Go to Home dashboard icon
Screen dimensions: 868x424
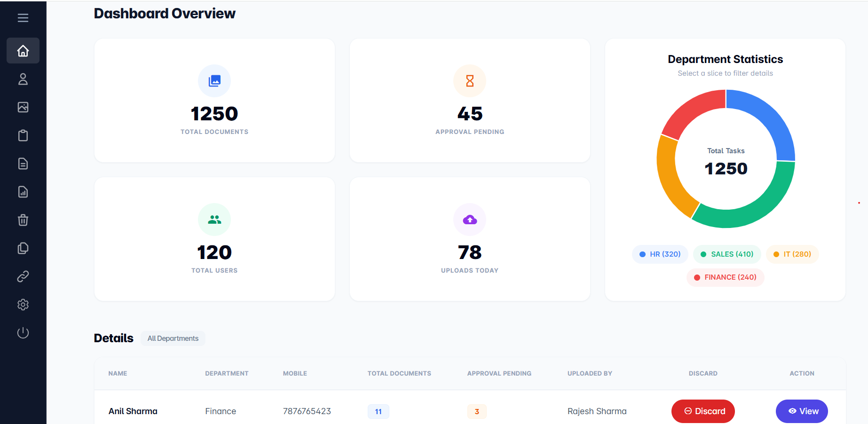[x=23, y=51]
